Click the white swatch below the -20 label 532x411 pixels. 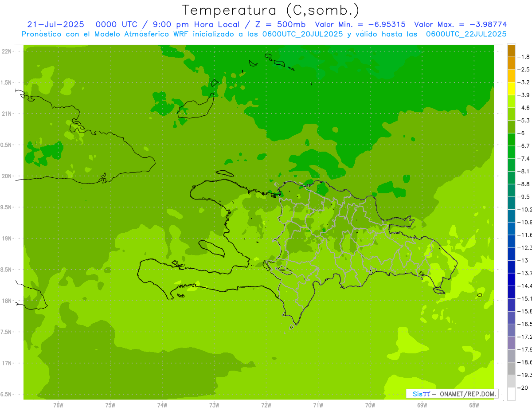[x=511, y=394]
